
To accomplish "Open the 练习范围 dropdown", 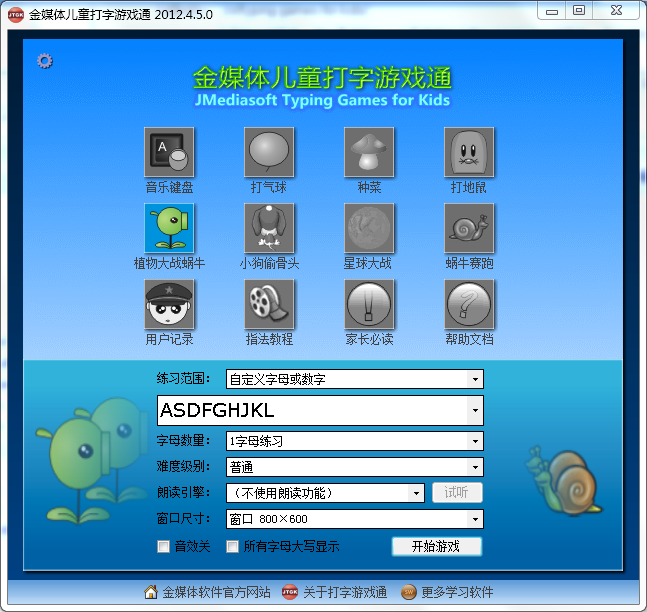I will pyautogui.click(x=354, y=379).
